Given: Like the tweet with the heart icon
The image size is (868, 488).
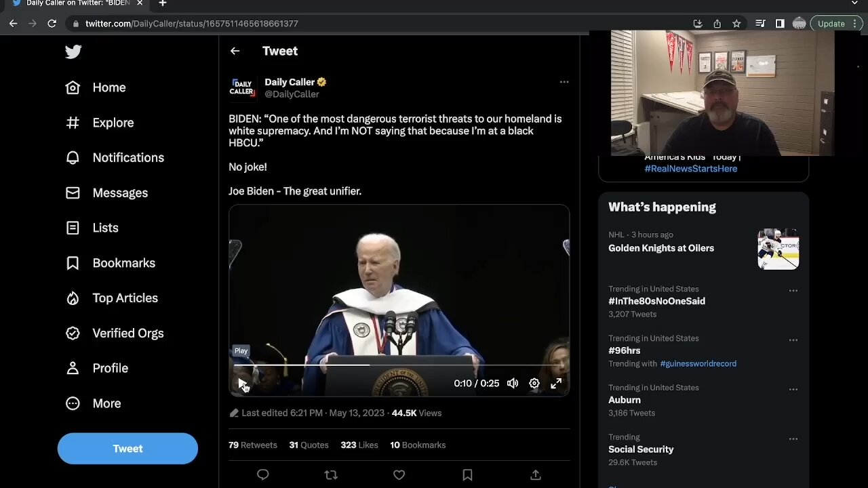Looking at the screenshot, I should coord(399,475).
